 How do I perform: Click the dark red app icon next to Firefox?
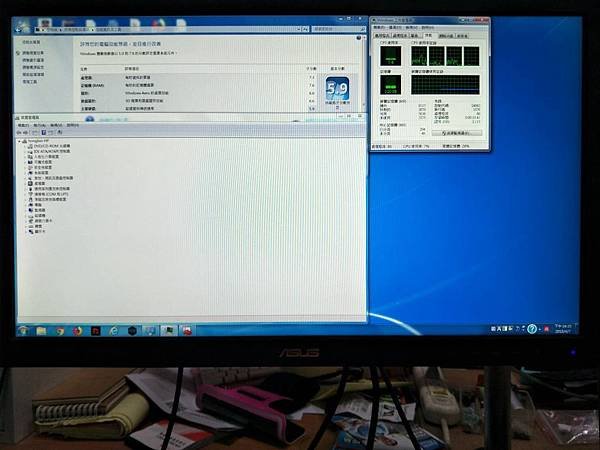click(x=96, y=331)
